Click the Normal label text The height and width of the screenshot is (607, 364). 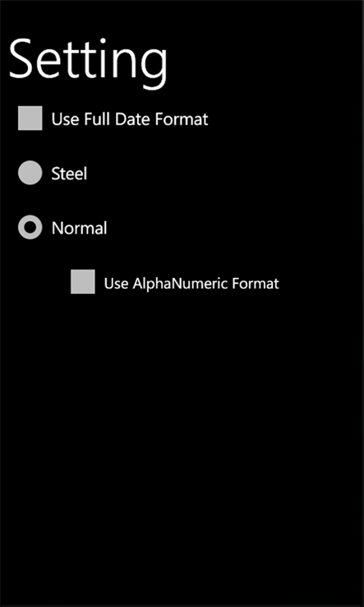coord(80,229)
